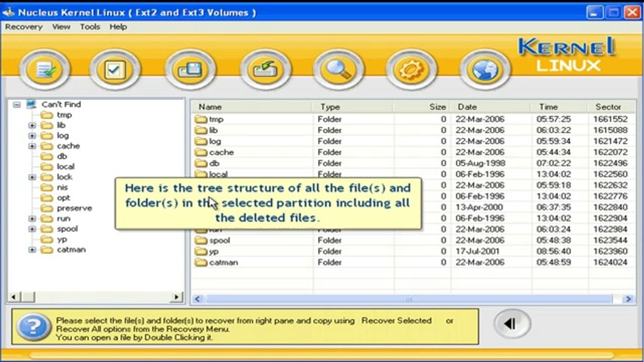
Task: Expand the run folder in tree
Action: point(32,219)
